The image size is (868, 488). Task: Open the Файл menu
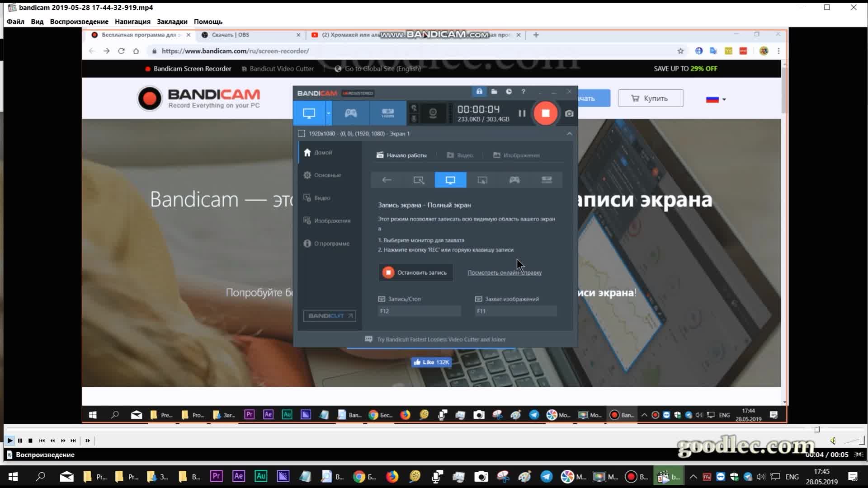[x=15, y=22]
